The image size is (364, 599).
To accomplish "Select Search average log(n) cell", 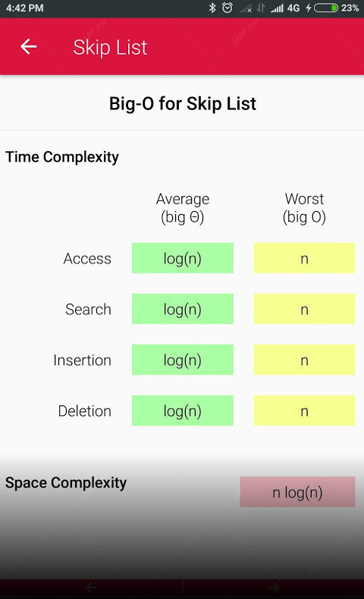I will pyautogui.click(x=183, y=309).
